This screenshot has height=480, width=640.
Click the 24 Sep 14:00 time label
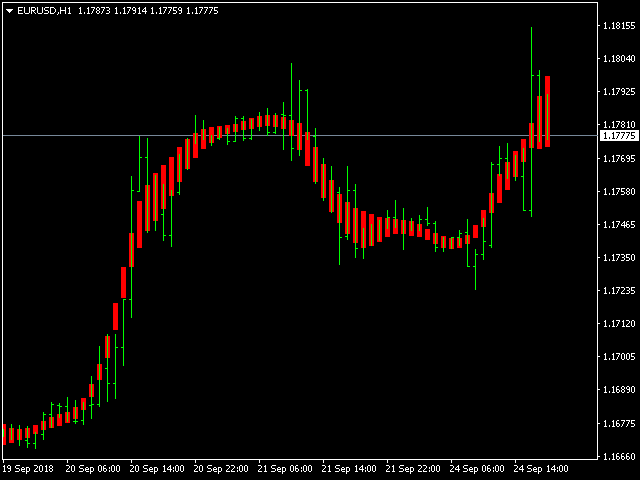pyautogui.click(x=541, y=469)
